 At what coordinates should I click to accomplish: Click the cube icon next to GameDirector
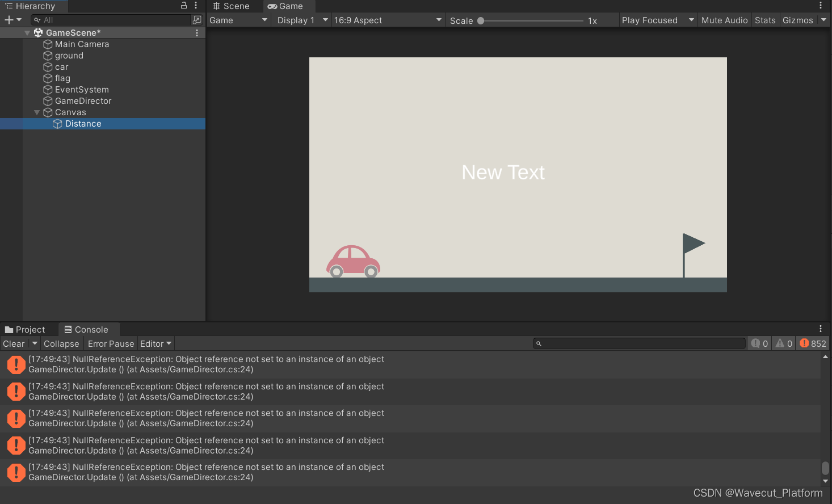[48, 101]
